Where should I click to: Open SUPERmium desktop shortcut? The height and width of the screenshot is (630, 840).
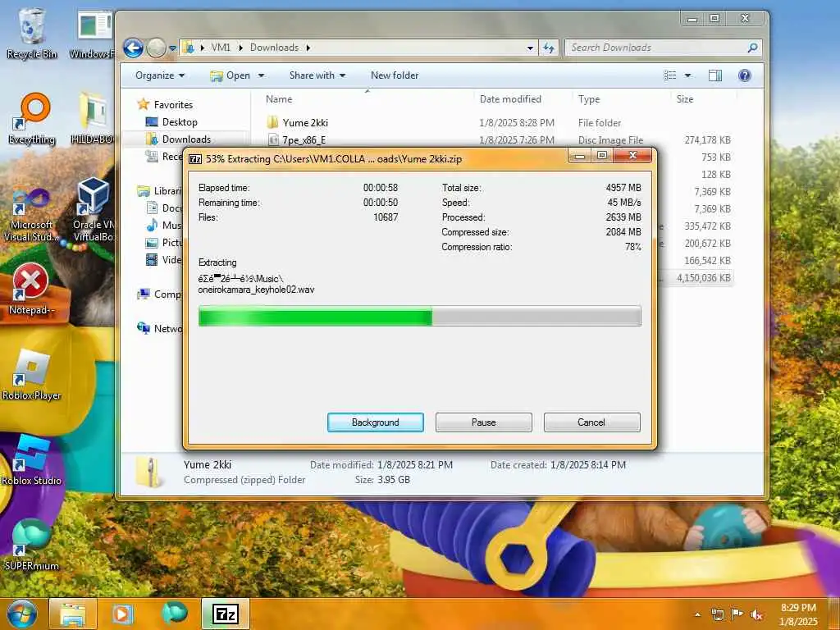tap(32, 544)
